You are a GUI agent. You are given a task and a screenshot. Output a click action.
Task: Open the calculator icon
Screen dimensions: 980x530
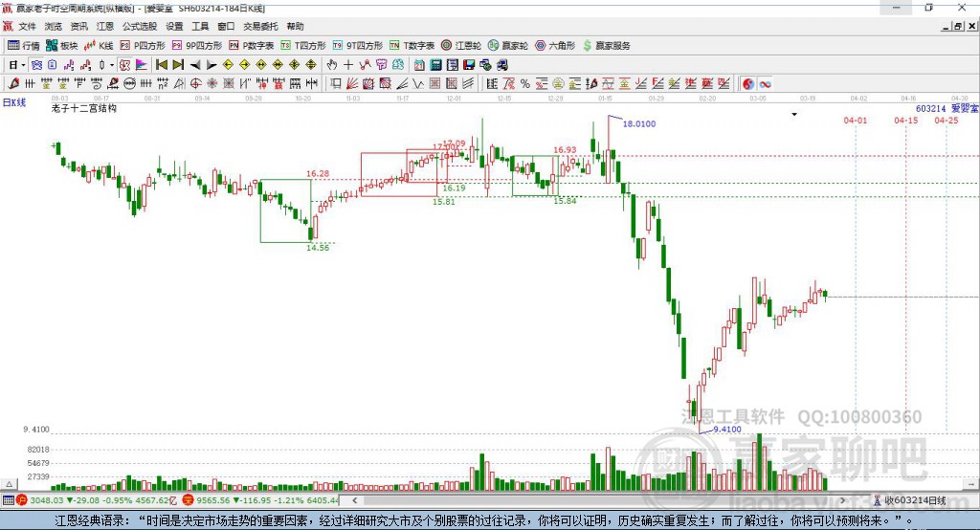[x=435, y=65]
